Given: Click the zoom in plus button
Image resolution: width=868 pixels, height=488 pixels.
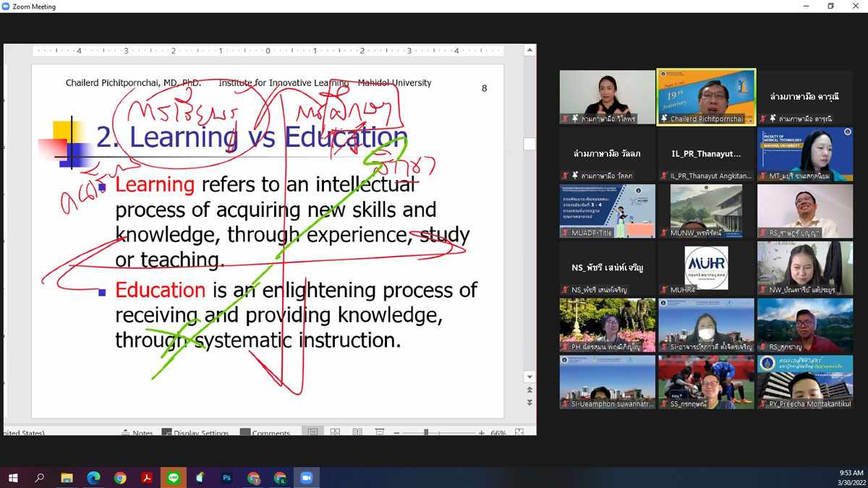Looking at the screenshot, I should [482, 432].
